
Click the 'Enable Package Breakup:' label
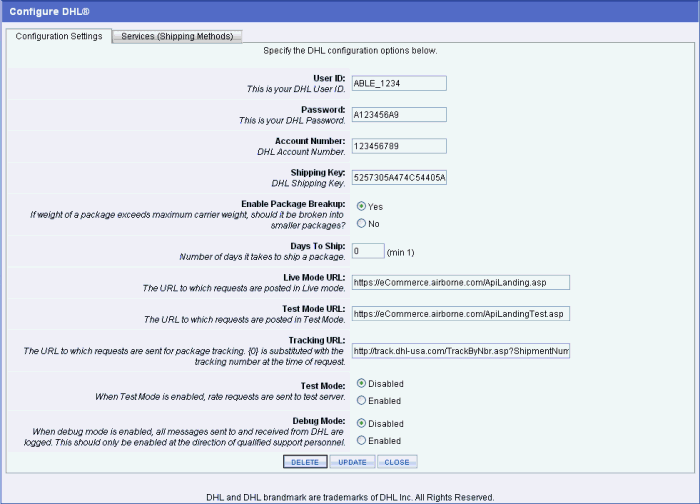click(293, 204)
